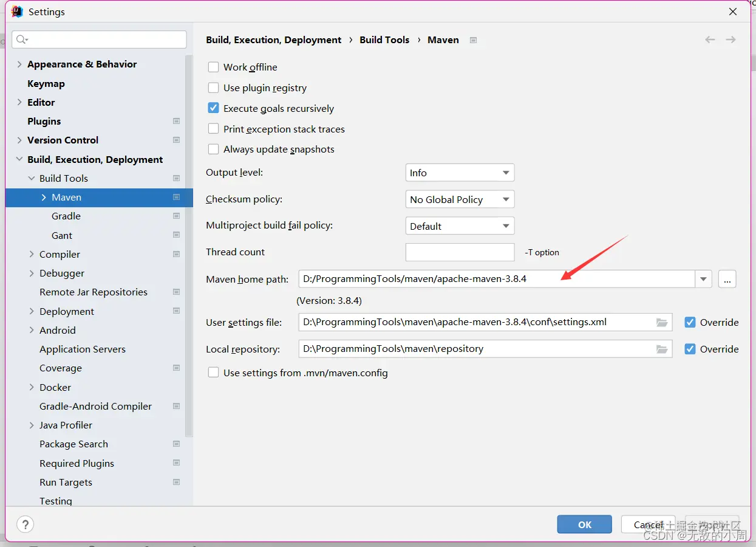Click project-level icon beside Compiler
Viewport: 756px width, 547px height.
pyautogui.click(x=176, y=254)
